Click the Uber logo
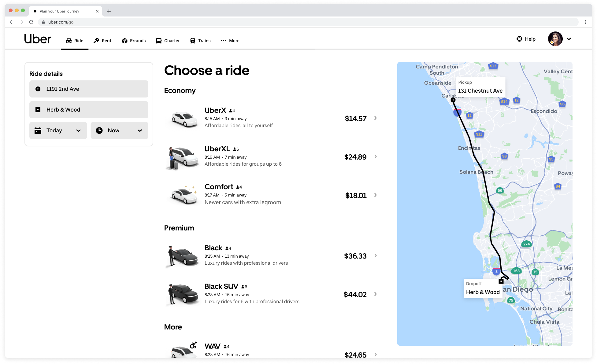Screen dimensions: 597x364 coord(38,39)
